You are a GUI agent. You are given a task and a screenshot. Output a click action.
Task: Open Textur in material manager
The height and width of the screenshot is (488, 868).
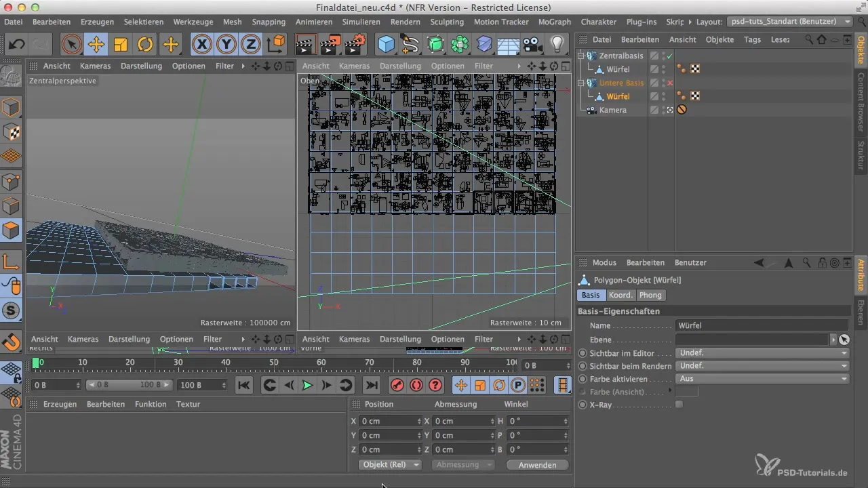tap(188, 404)
